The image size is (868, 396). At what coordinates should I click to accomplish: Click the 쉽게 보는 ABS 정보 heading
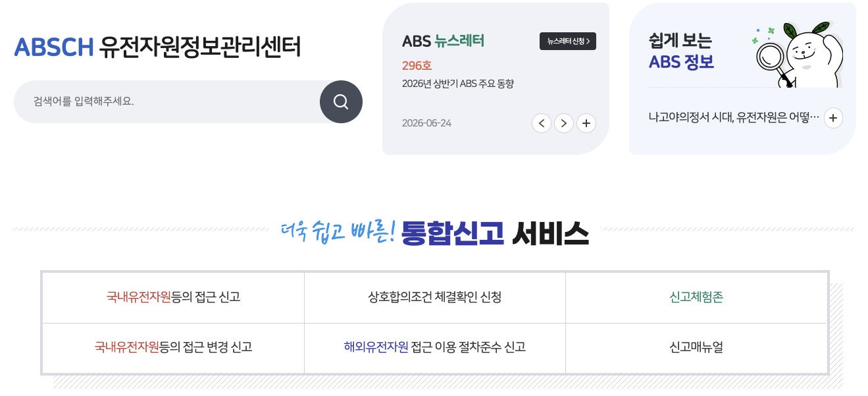(681, 51)
